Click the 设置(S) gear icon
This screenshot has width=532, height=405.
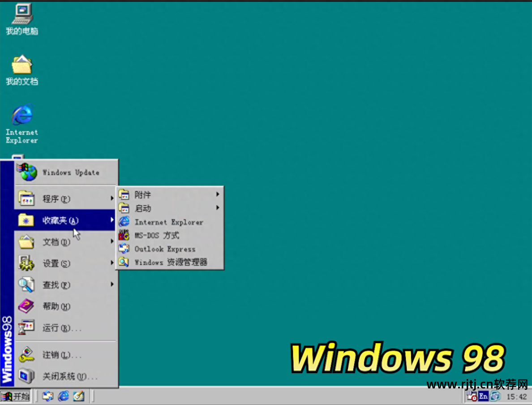coord(26,263)
